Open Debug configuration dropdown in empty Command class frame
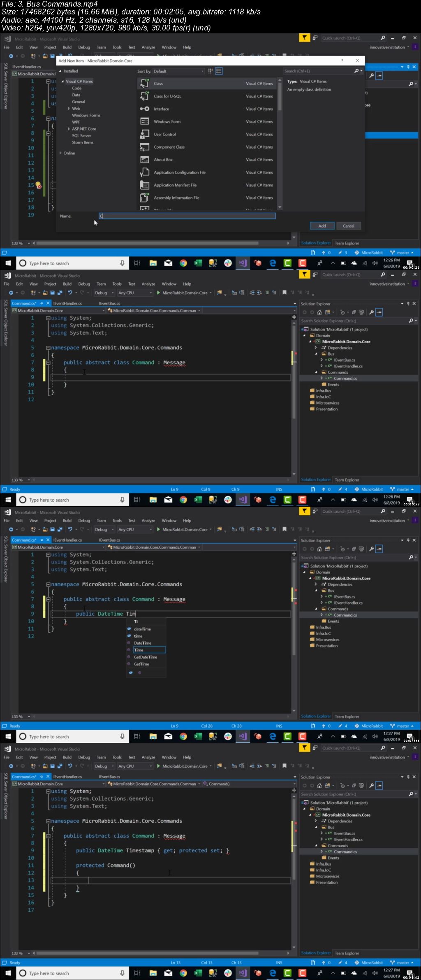Viewport: 421px width, 980px height. coord(104,293)
